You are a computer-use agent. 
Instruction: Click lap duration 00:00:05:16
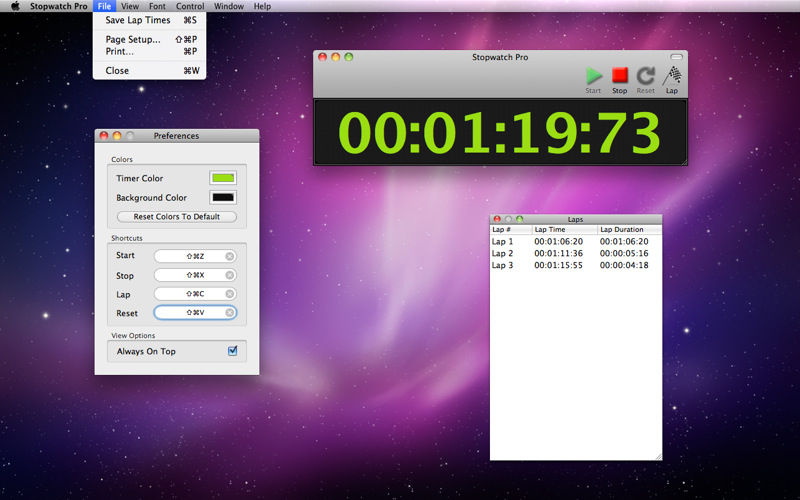coord(624,253)
